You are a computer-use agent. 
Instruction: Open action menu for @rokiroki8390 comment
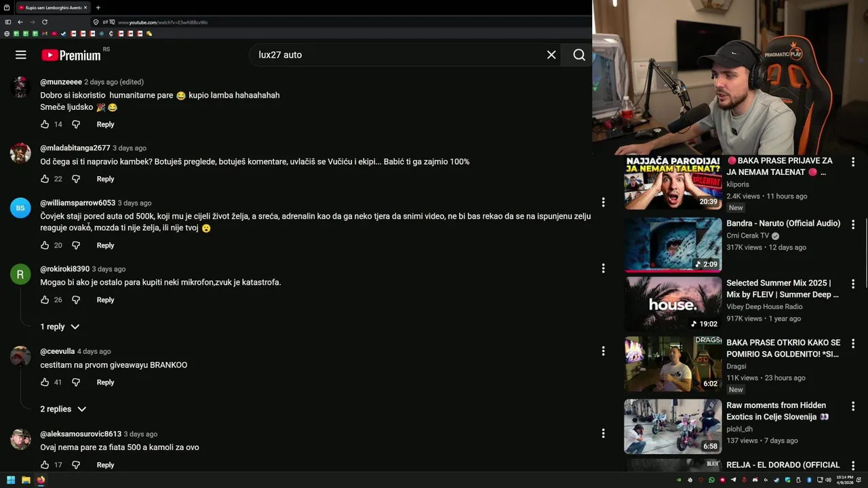tap(603, 268)
